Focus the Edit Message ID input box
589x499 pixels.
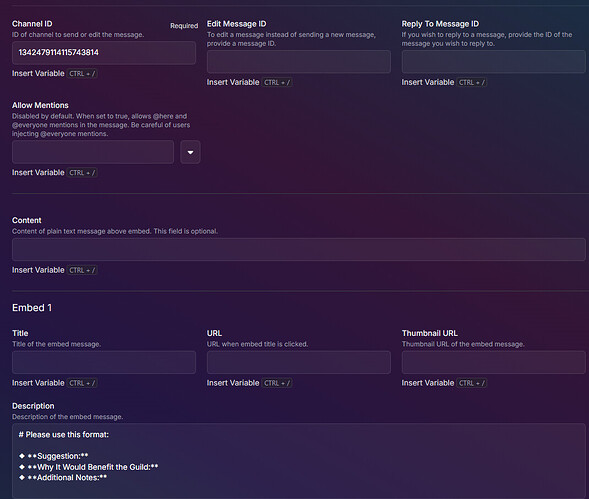(299, 62)
